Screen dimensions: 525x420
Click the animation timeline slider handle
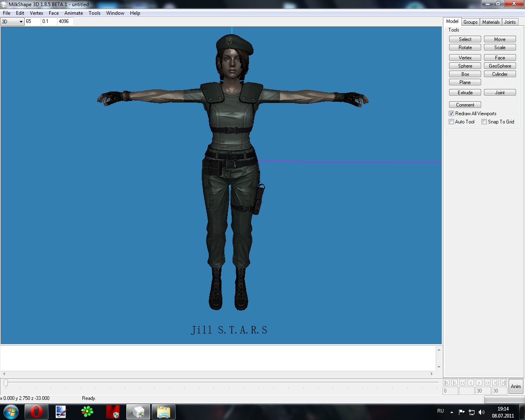click(x=6, y=383)
